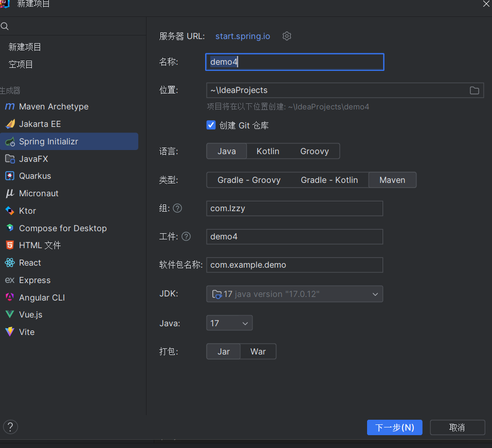Select Java language option
492x448 pixels.
tap(227, 151)
